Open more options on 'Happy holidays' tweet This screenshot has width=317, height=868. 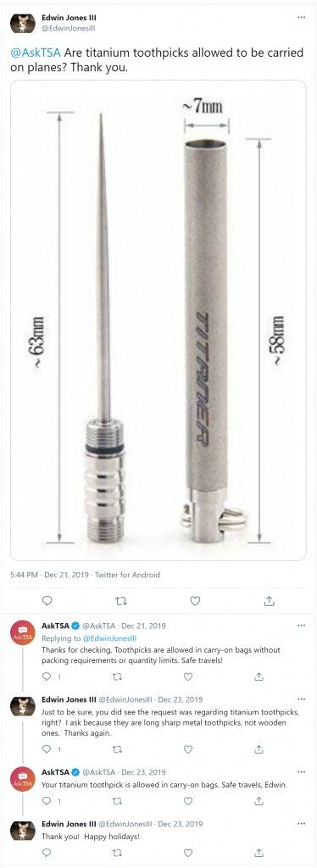pos(301,824)
